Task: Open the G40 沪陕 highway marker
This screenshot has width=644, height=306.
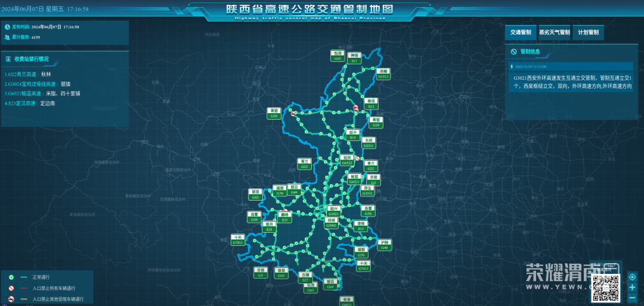Action: [385, 245]
